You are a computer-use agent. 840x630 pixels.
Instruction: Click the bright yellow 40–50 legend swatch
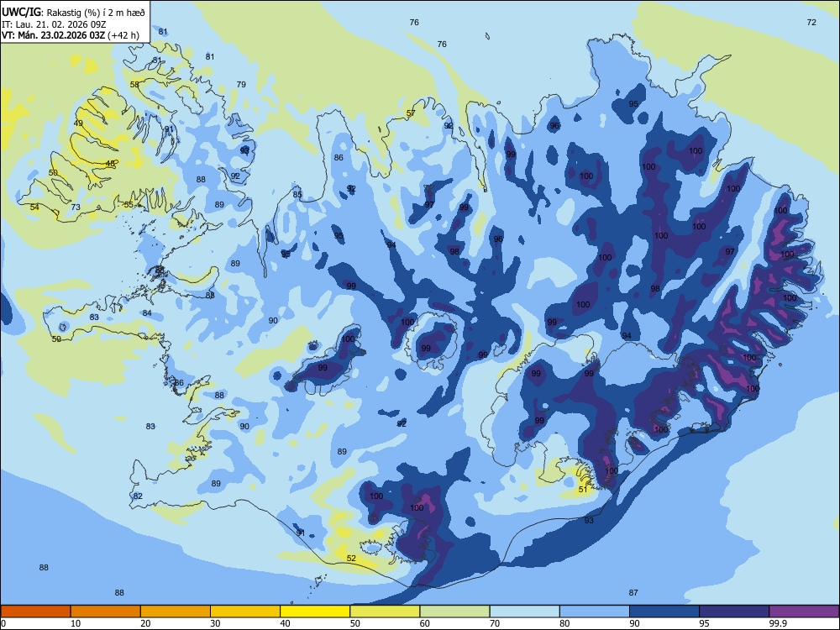[315, 612]
